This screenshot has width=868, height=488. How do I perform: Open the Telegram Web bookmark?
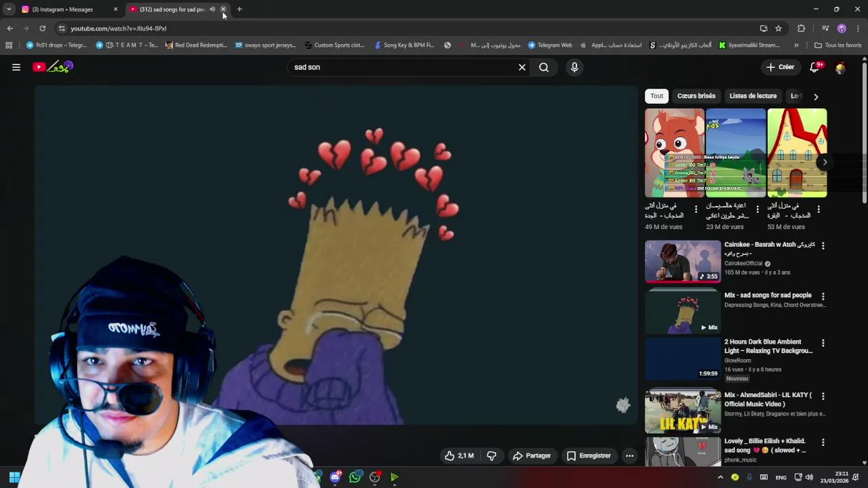pos(550,45)
